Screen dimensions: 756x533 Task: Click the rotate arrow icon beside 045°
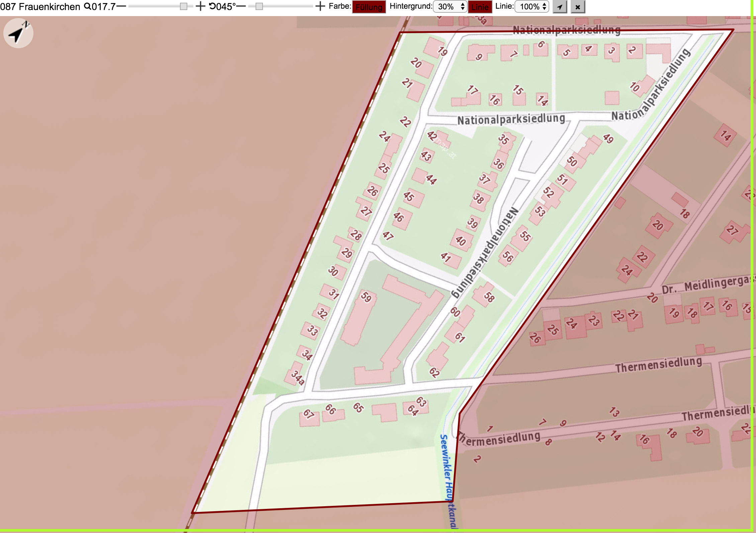(212, 6)
